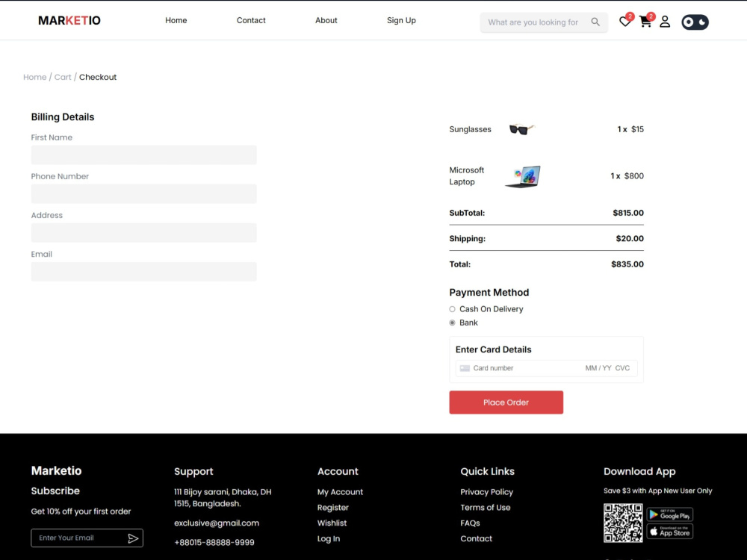Click the Address input field
The image size is (747, 560).
(x=144, y=233)
